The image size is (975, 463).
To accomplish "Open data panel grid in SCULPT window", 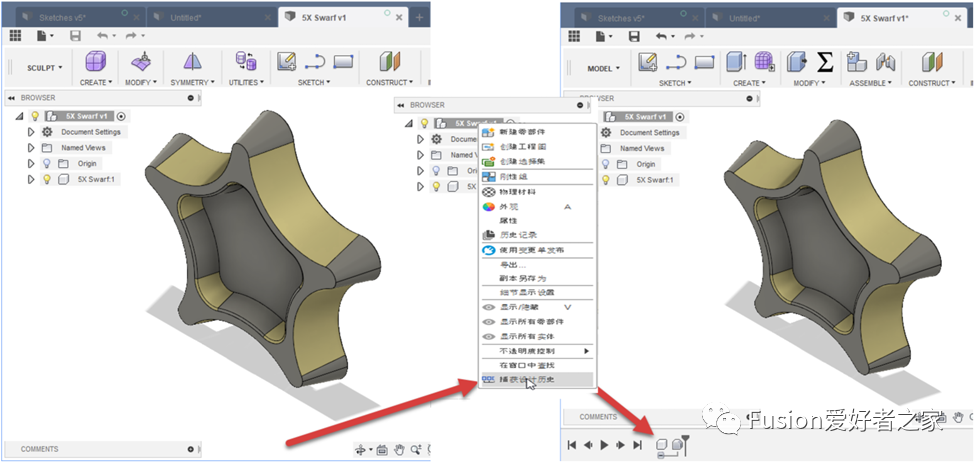I will click(16, 36).
